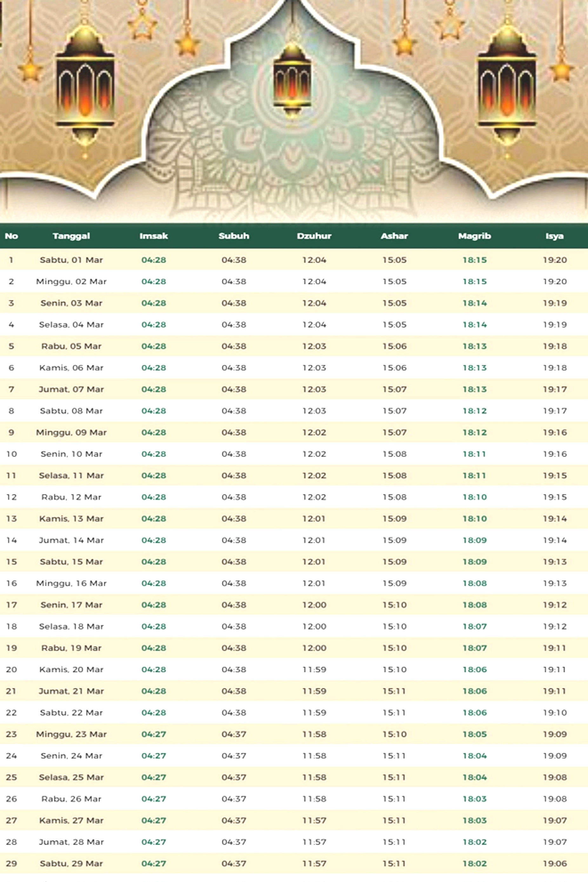Select the "Subuh" column header
The image size is (588, 882).
tap(234, 236)
